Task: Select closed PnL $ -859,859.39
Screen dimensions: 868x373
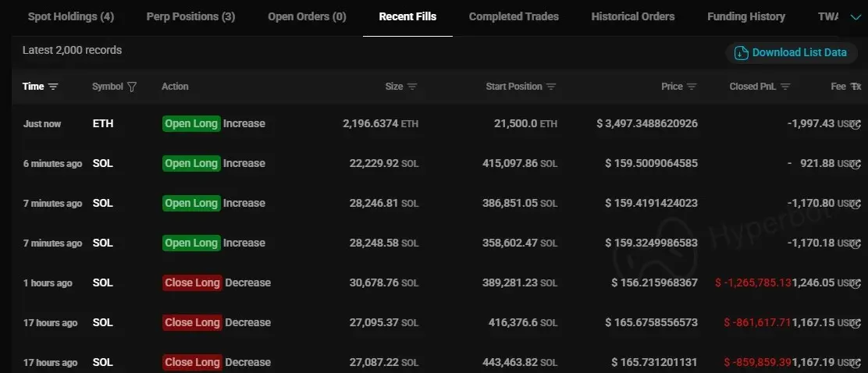Action: (x=758, y=363)
